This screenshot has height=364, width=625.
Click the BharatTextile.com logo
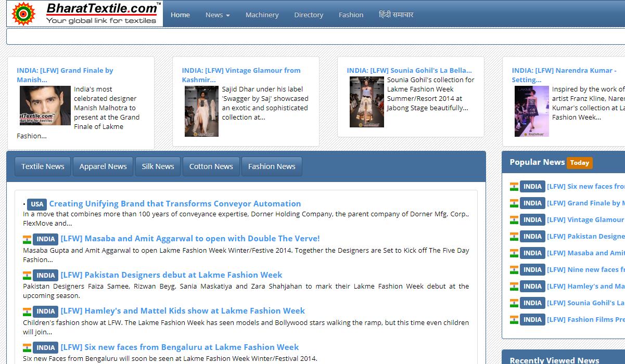(85, 14)
